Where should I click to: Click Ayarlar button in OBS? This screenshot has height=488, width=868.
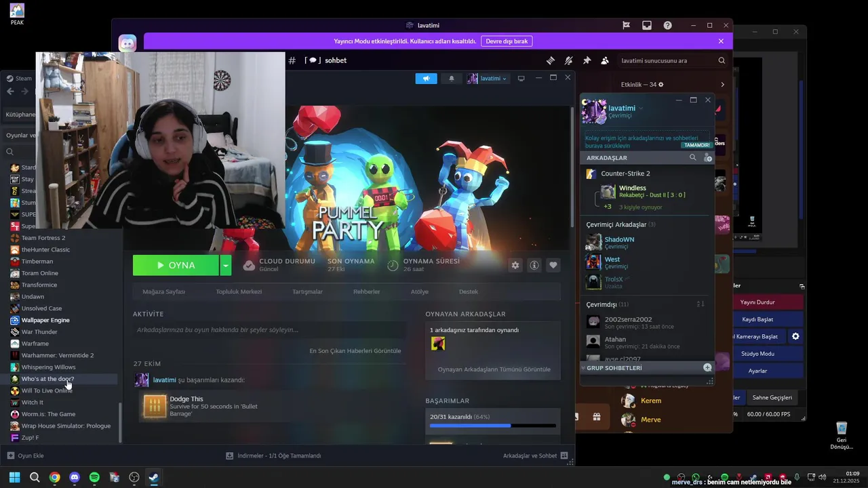click(757, 371)
